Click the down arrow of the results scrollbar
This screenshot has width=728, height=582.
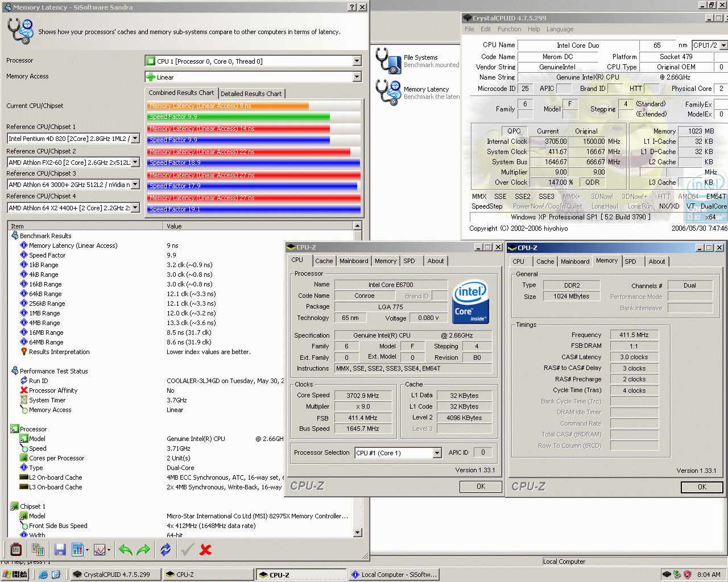click(358, 533)
